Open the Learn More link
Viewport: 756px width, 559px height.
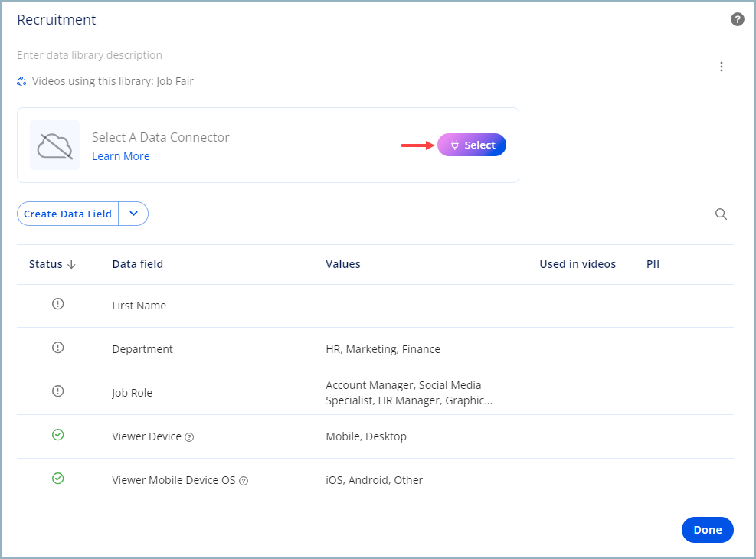click(121, 156)
